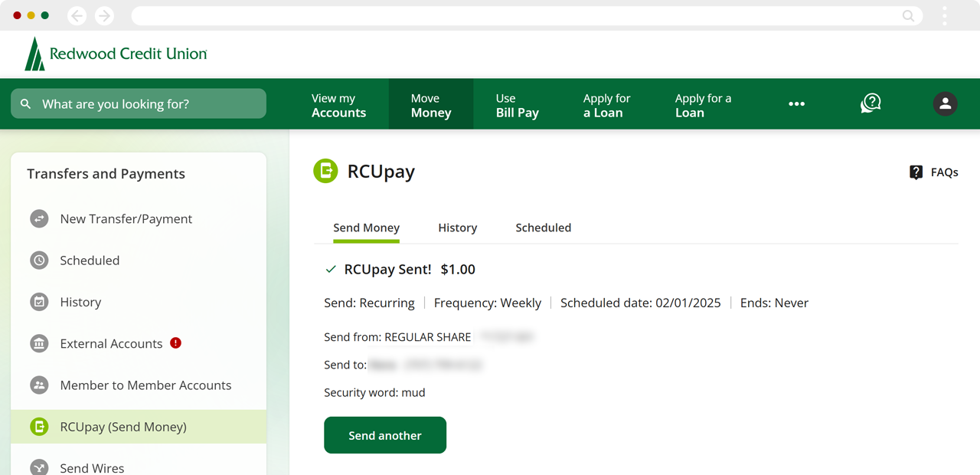Click the sidebar History calendar icon
980x475 pixels.
[x=39, y=302]
